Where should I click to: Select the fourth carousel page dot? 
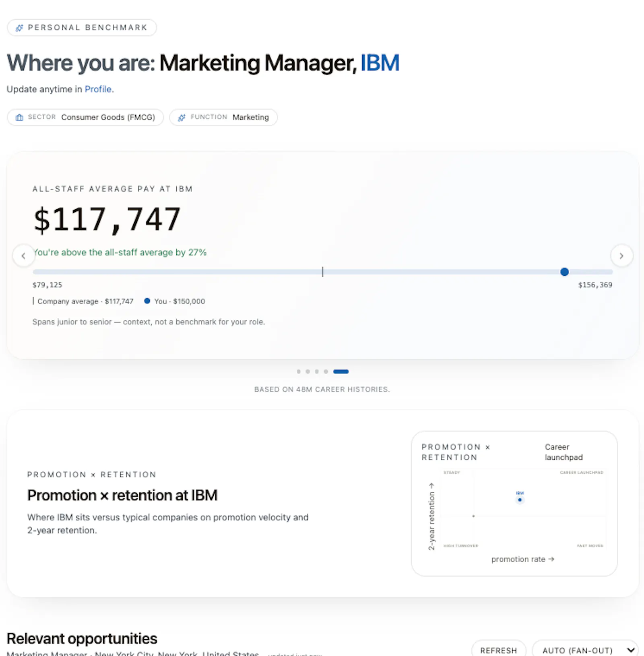coord(326,371)
